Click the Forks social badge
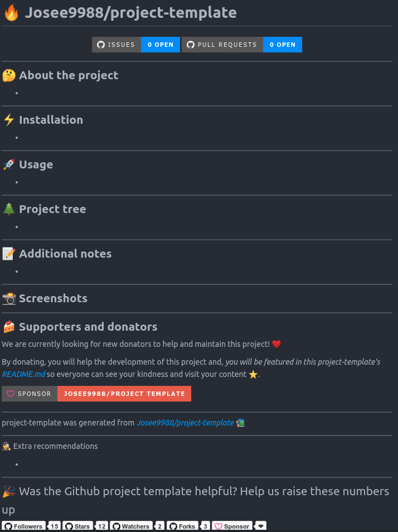 coord(182,526)
